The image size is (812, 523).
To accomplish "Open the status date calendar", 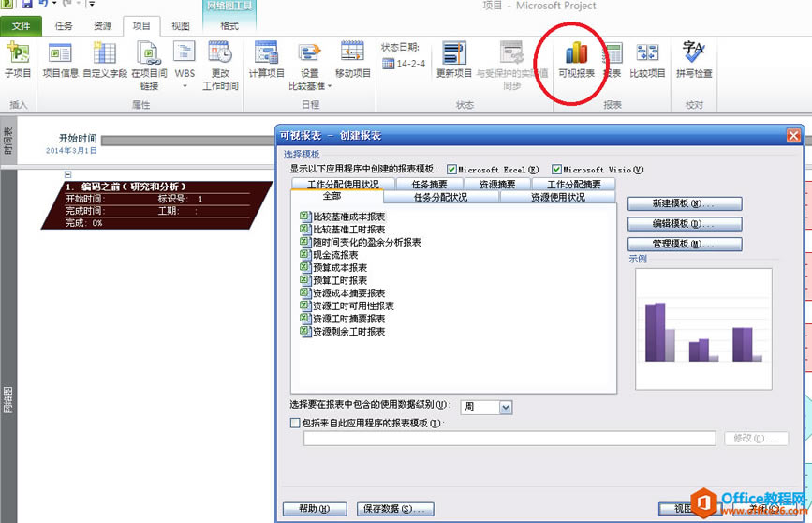I will click(389, 64).
